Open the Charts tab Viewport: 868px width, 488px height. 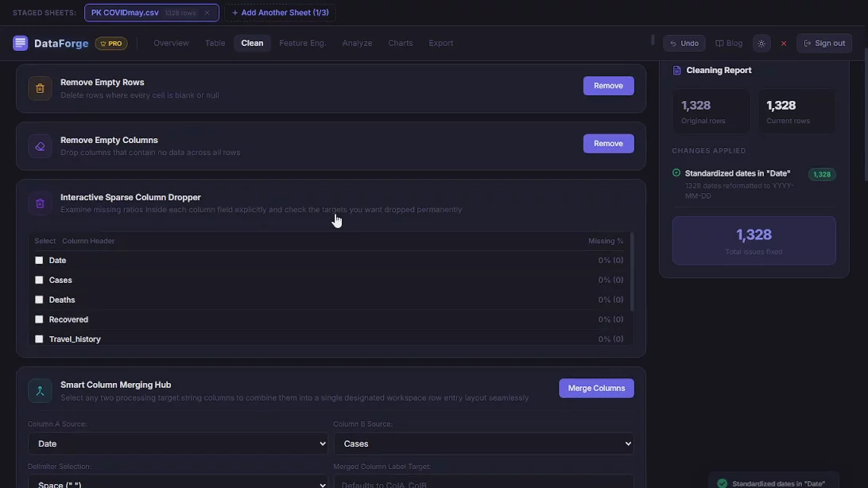click(401, 43)
